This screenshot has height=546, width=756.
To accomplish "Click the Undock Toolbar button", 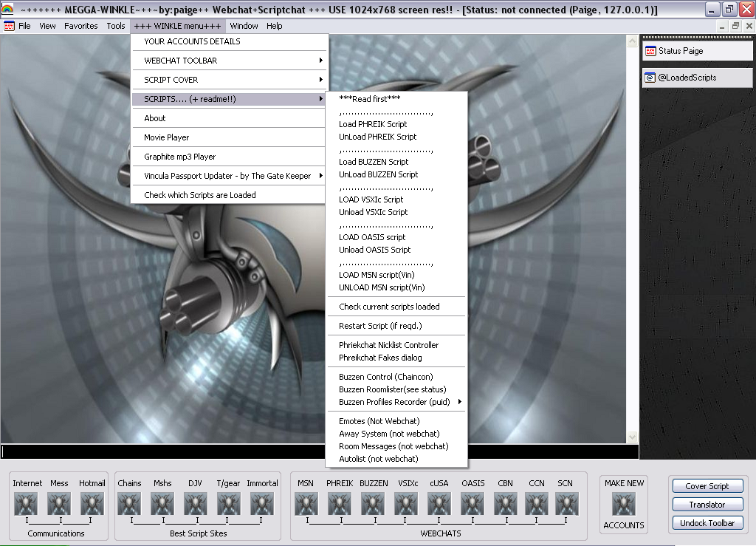I will click(x=707, y=523).
